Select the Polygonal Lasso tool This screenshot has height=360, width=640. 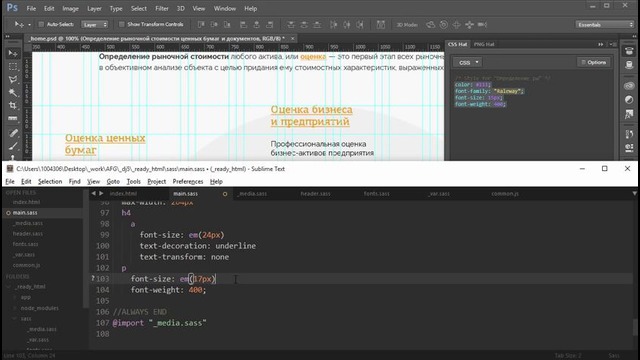tap(13, 80)
